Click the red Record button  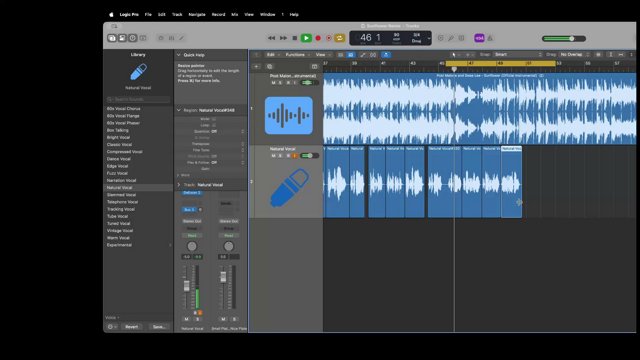tap(318, 38)
